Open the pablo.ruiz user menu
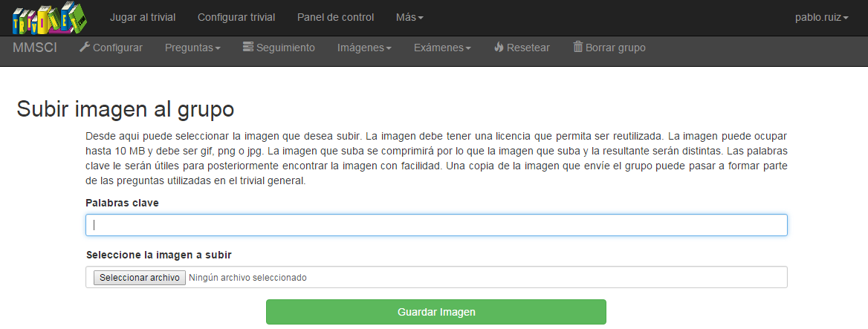This screenshot has height=329, width=868. 821,17
